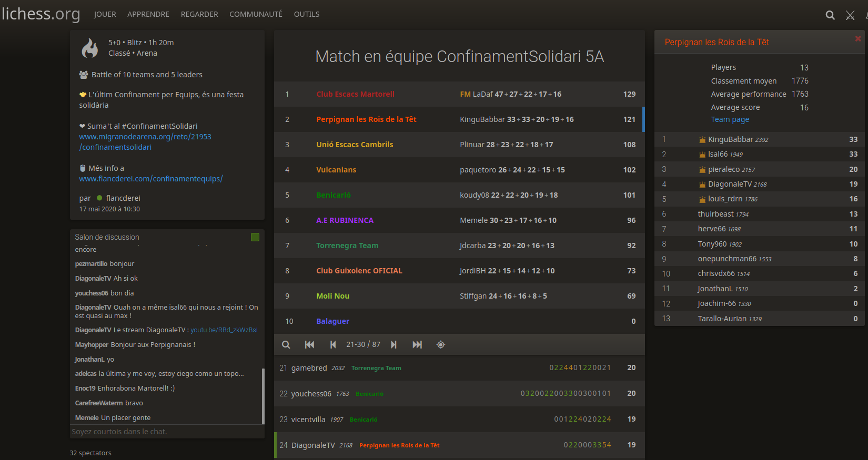Open the flancderei.com confinamentequips link
The height and width of the screenshot is (460, 868).
click(x=151, y=179)
